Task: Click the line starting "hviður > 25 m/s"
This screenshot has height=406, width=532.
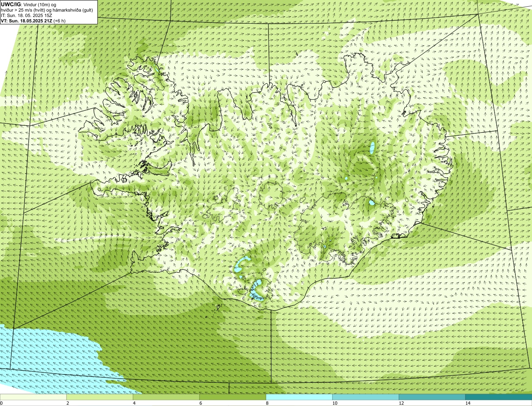Action: coord(47,10)
